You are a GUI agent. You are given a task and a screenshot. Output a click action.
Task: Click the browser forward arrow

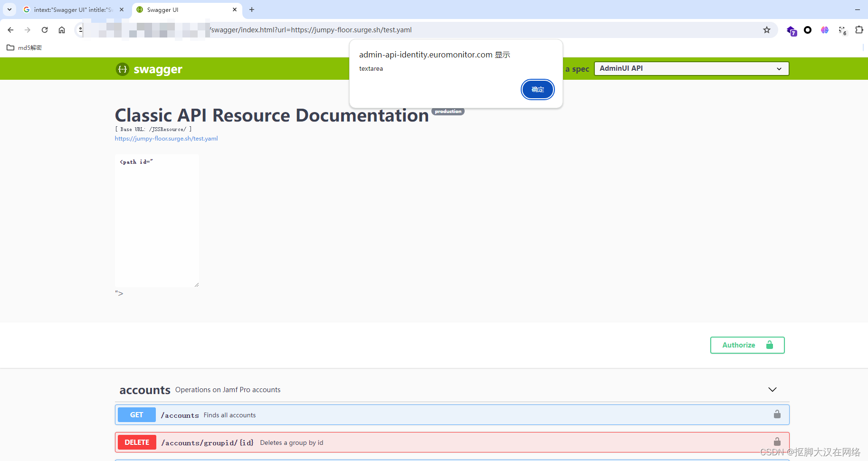pyautogui.click(x=28, y=30)
